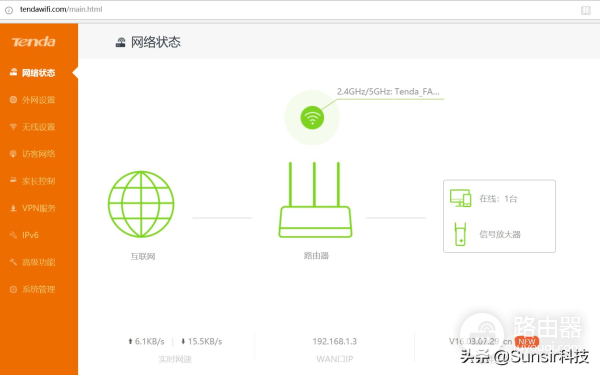Image resolution: width=600 pixels, height=375 pixels.
Task: Click the WAN口IP label
Action: [x=334, y=359]
